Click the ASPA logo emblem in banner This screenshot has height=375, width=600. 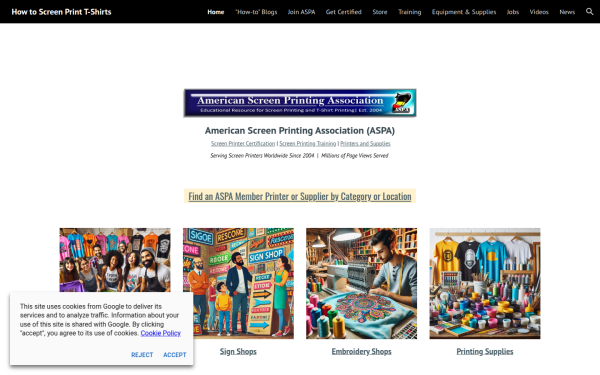pos(402,103)
